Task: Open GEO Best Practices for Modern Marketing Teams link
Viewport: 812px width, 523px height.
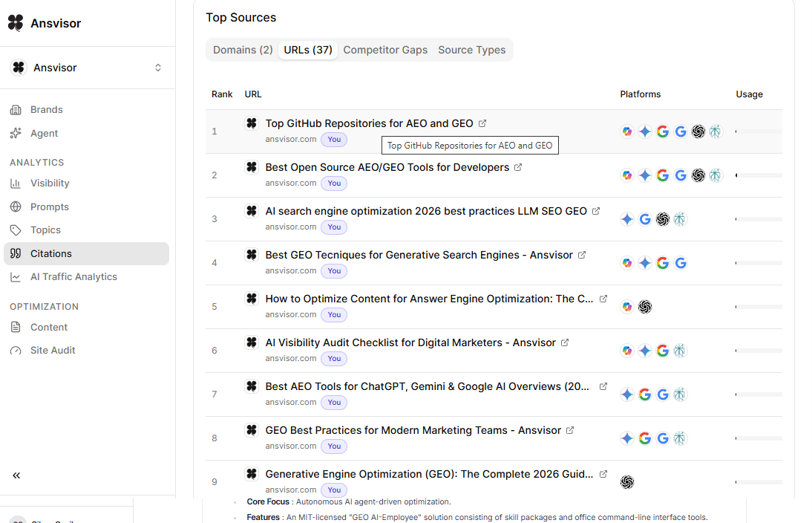Action: (413, 430)
